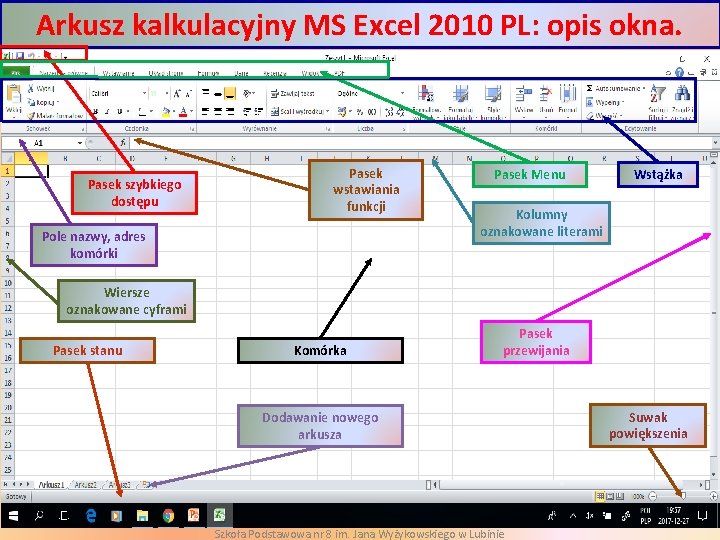Click the increase indent icon
Screen dimensions: 720x540
tap(259, 111)
